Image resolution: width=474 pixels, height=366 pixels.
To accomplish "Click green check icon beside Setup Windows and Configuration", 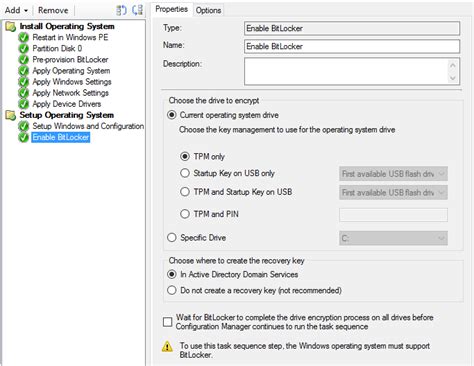I will click(24, 126).
